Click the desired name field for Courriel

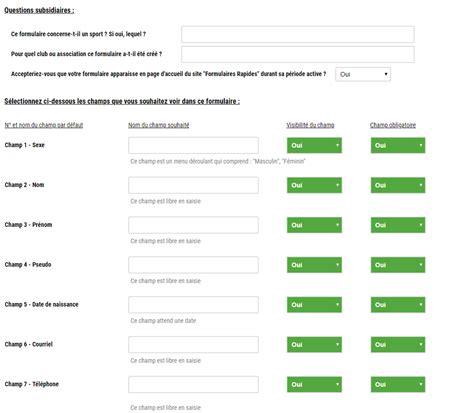pos(193,344)
